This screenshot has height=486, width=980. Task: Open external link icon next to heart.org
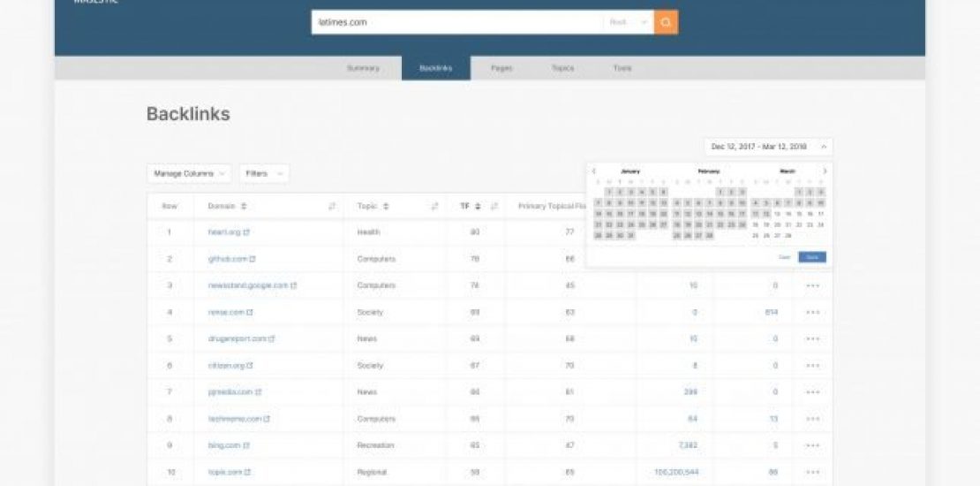[246, 232]
